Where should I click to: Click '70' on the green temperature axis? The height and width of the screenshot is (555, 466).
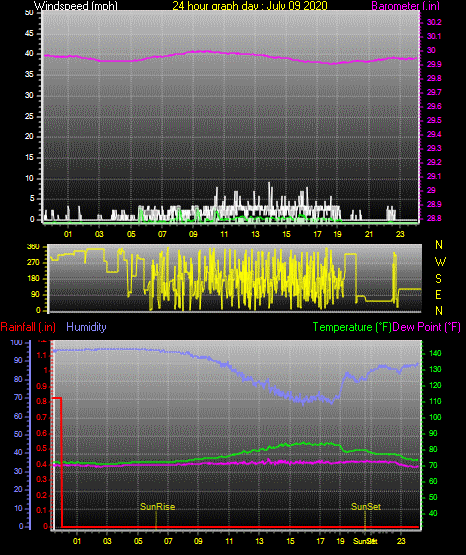click(x=433, y=465)
